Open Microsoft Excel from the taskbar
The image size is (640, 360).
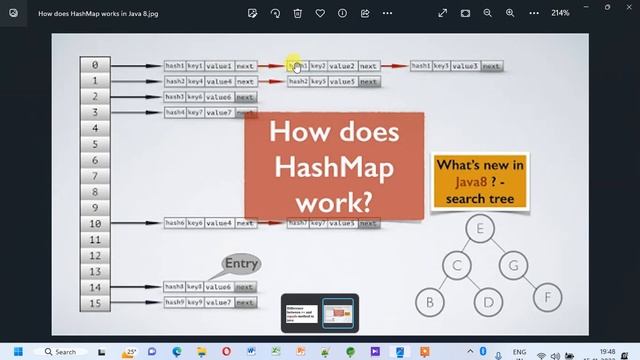(x=276, y=351)
